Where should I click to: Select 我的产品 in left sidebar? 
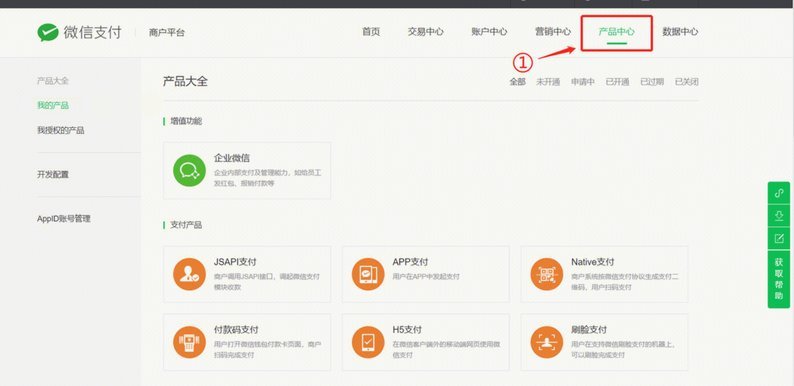point(53,105)
